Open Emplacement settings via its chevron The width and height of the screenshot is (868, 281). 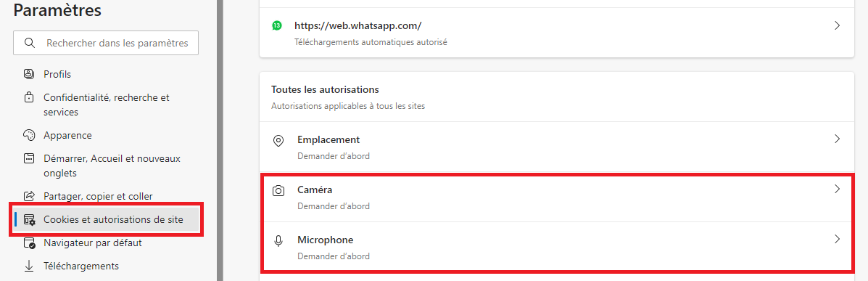[837, 139]
